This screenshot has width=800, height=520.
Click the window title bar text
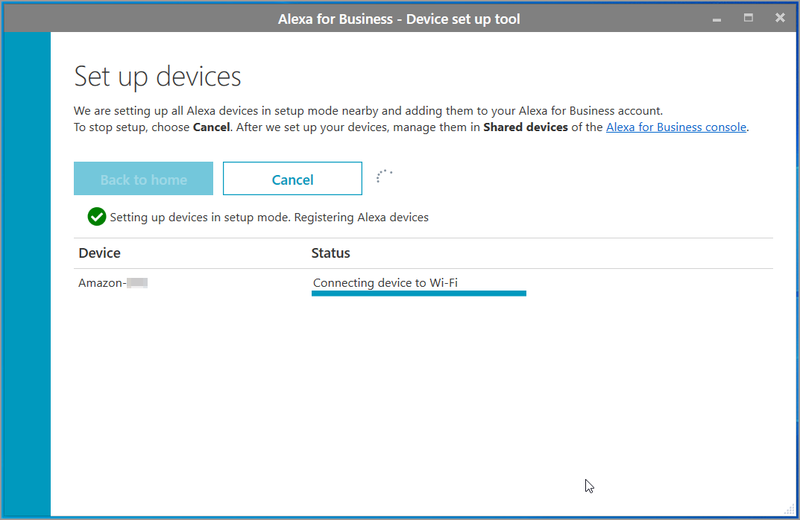pyautogui.click(x=399, y=19)
